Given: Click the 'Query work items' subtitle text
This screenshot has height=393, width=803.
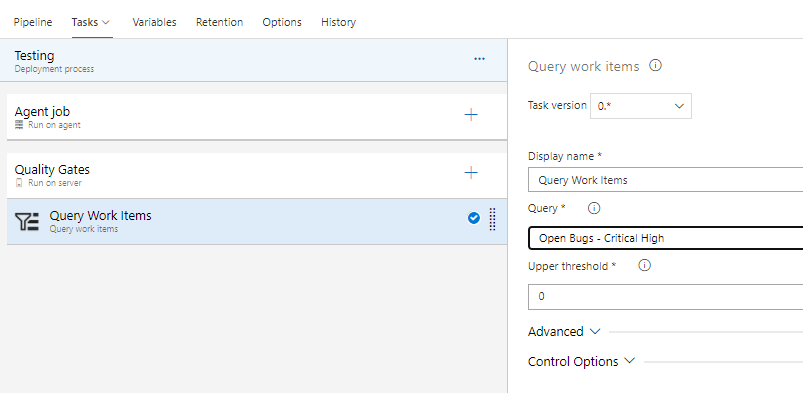Looking at the screenshot, I should 83,229.
